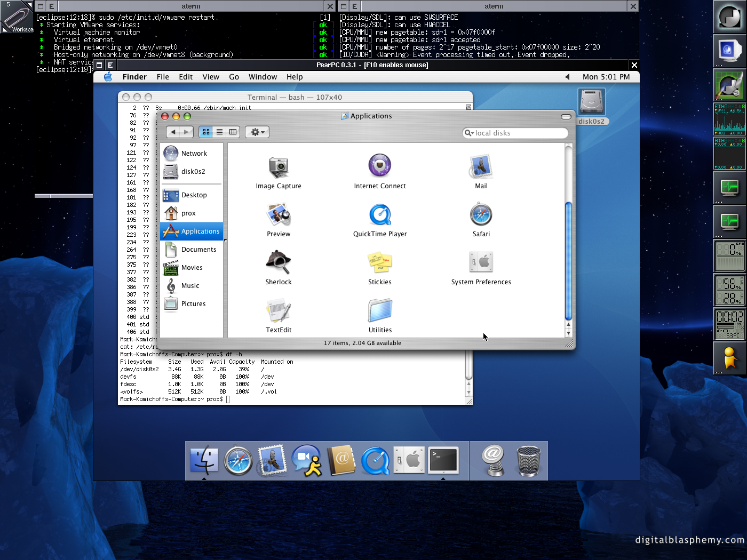Click the AIM running-man dockapp icon
747x560 pixels.
coord(729,358)
